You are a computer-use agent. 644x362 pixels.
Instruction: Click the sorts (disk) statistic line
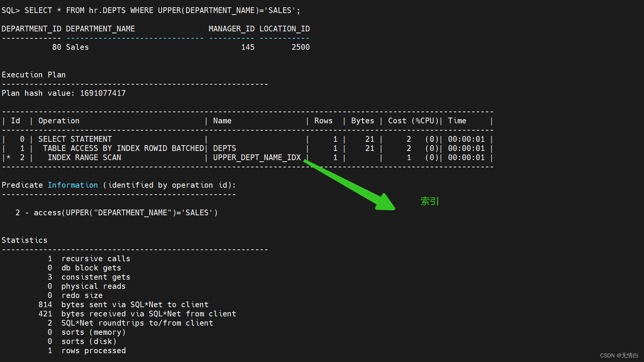click(x=82, y=341)
